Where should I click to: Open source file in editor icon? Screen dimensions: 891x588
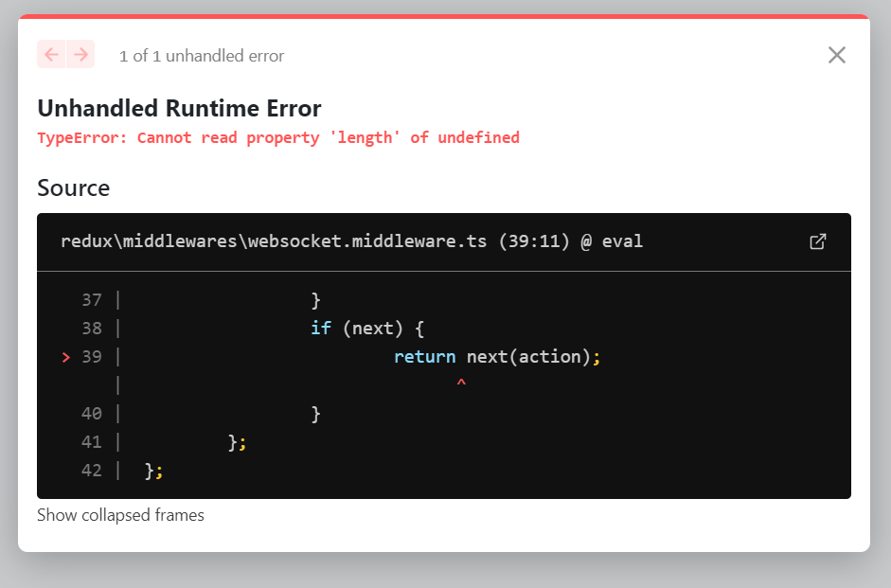pos(817,241)
